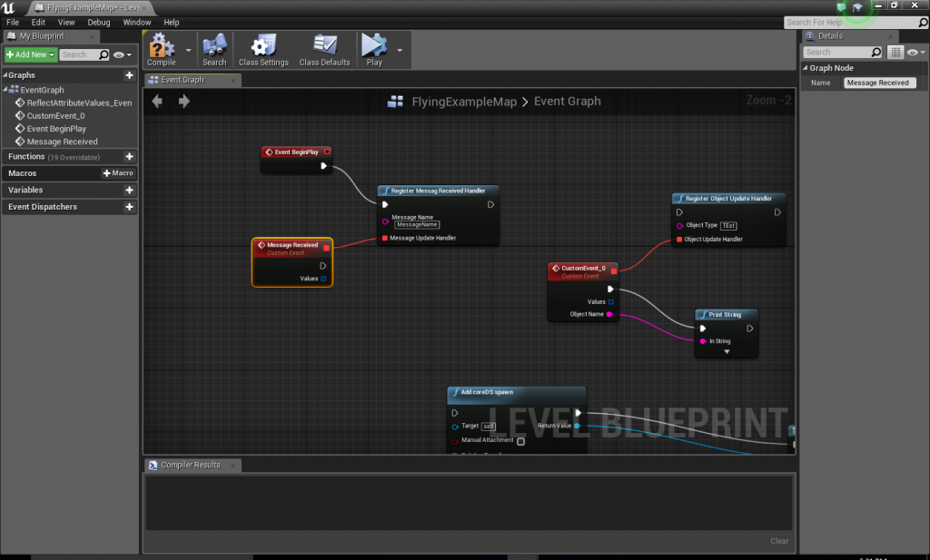Enable Manual Attachment on the Add coreDS spawn node
The width and height of the screenshot is (930, 560).
521,440
